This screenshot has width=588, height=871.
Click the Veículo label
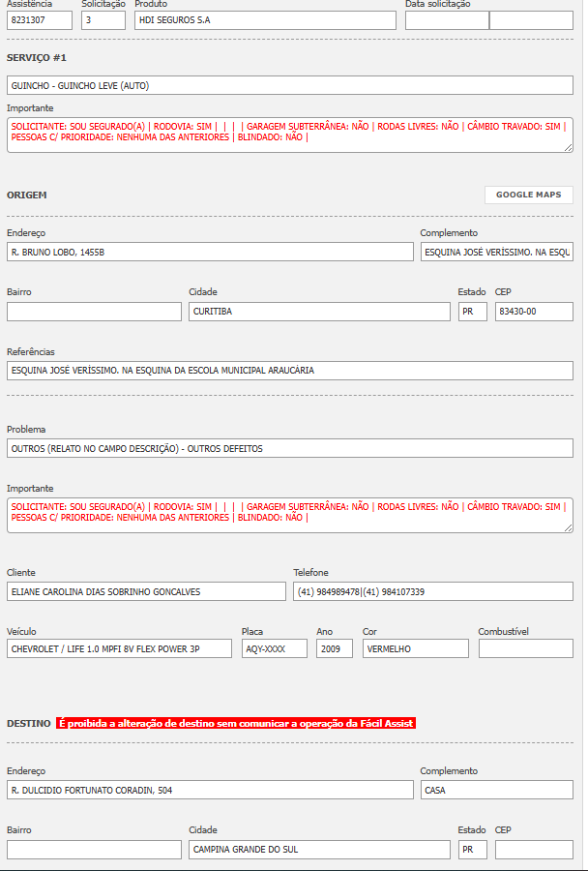pos(21,632)
